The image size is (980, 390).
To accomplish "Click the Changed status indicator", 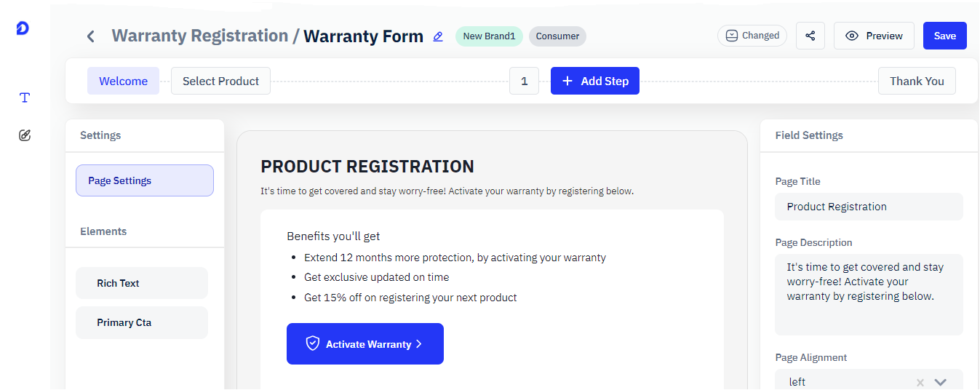I will click(x=752, y=36).
